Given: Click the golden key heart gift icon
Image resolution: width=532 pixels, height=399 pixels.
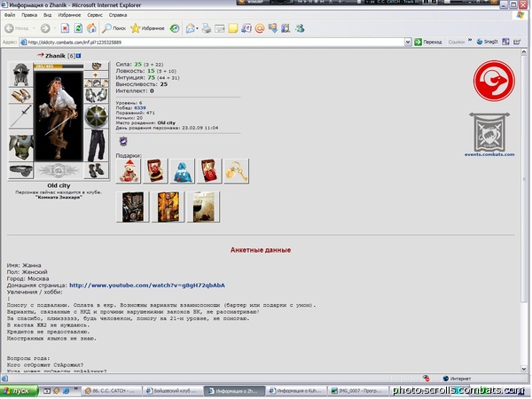Looking at the screenshot, I should coord(236,171).
